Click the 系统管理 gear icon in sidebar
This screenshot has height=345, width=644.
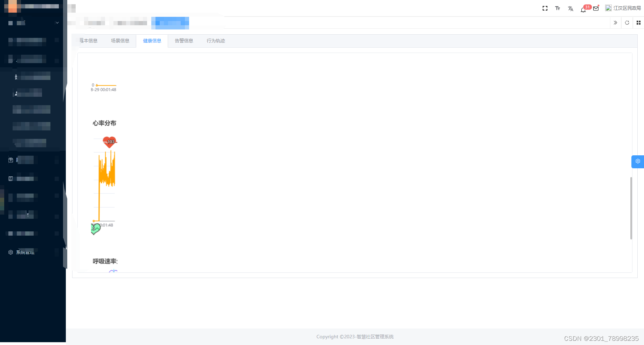coord(11,252)
